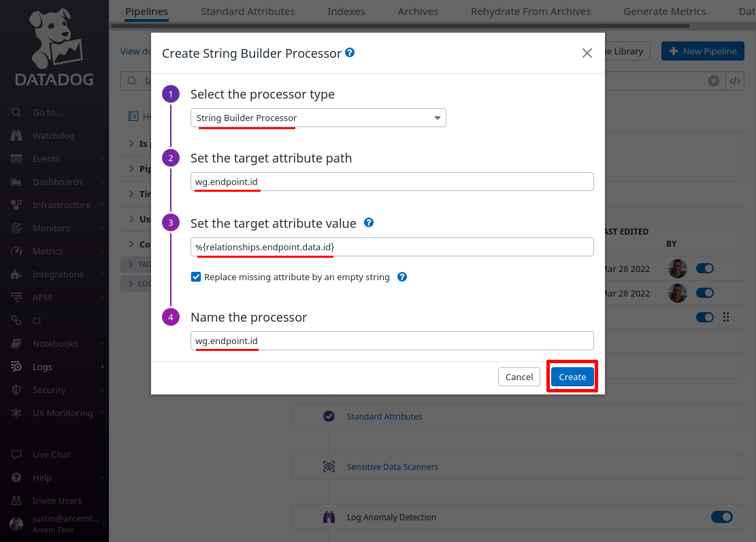The height and width of the screenshot is (542, 756).
Task: Expand the Logs sidebar submenu
Action: pyautogui.click(x=102, y=367)
